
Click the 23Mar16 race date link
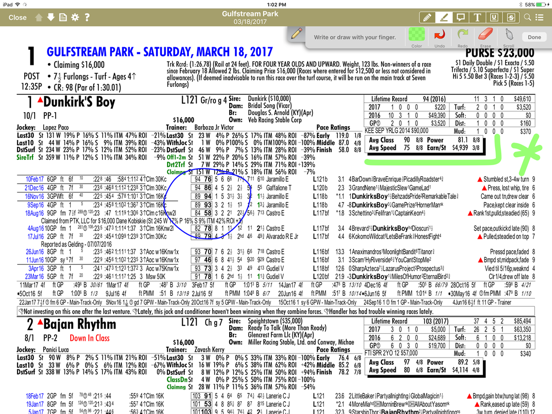click(x=34, y=276)
